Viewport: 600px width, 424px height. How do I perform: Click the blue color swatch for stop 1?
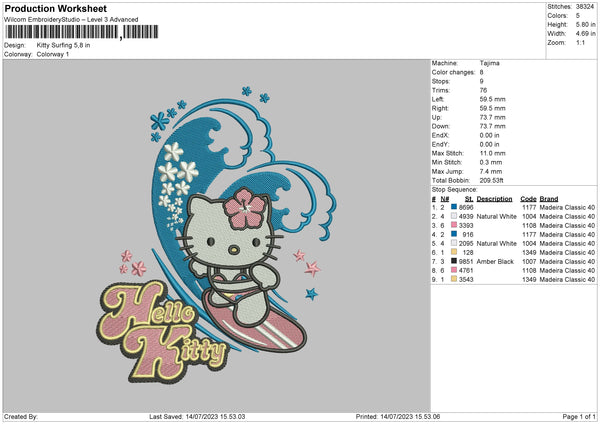pos(455,205)
